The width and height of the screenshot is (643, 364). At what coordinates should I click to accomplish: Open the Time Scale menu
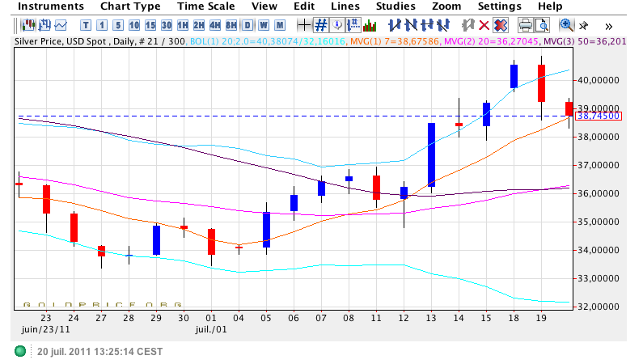coord(206,6)
